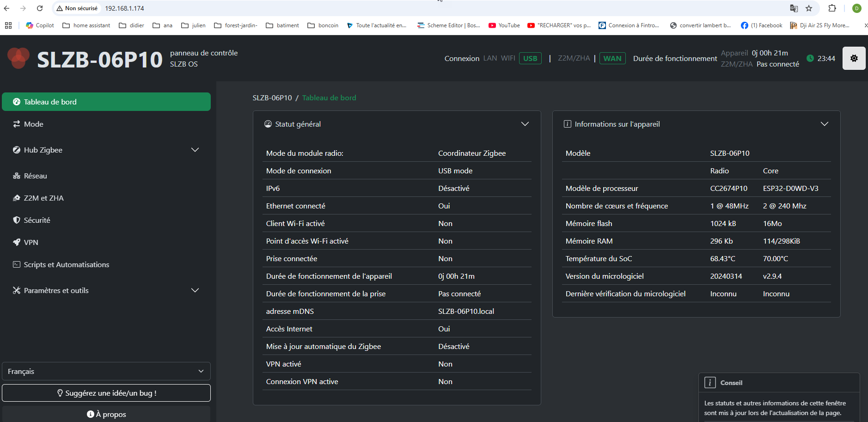
Task: Click the Z2M et ZHA icon
Action: click(x=17, y=198)
